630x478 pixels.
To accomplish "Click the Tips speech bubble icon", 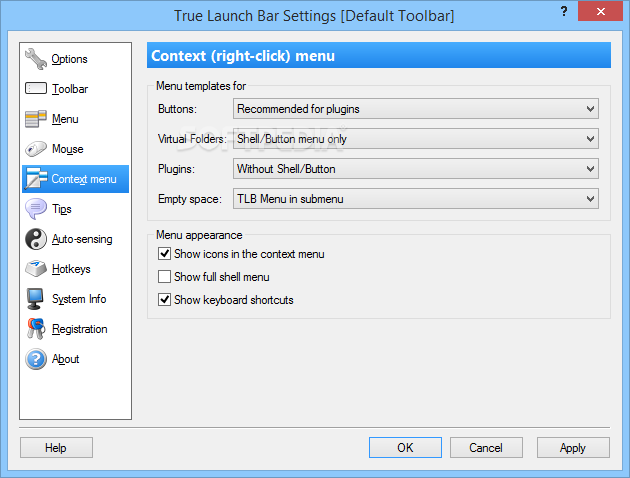I will point(36,209).
